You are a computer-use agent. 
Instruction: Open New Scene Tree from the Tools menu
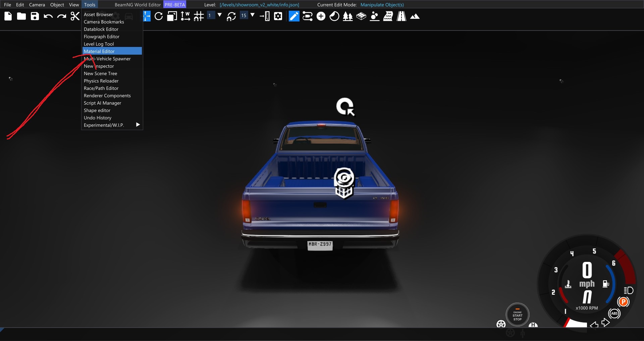112,73
